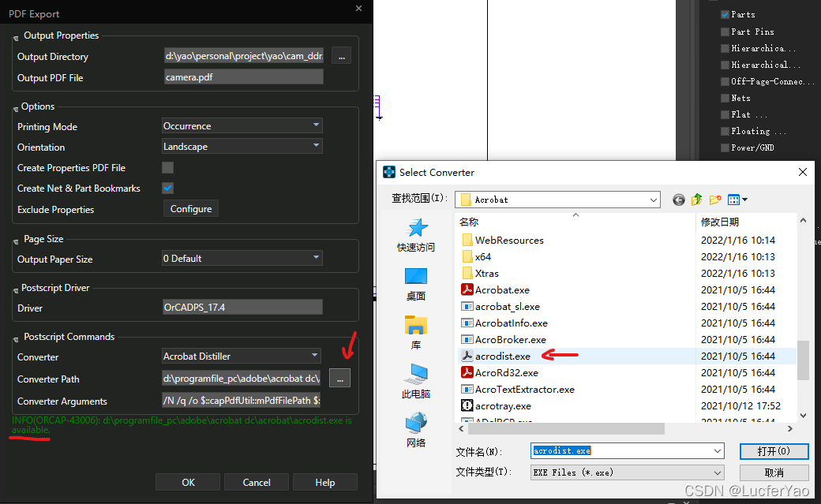Collapse the Postscript Commands section
This screenshot has height=504, width=821.
(16, 338)
